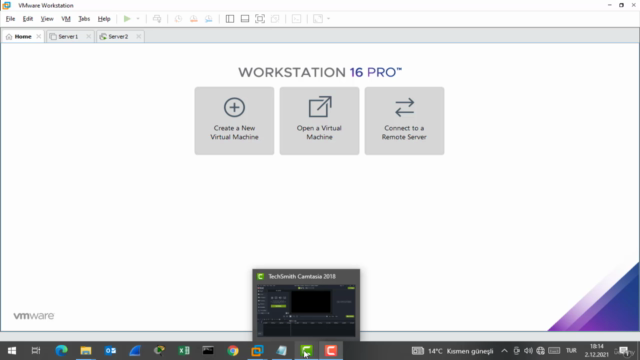The height and width of the screenshot is (360, 640).
Task: Expand the power options dropdown arrow
Action: coord(138,19)
